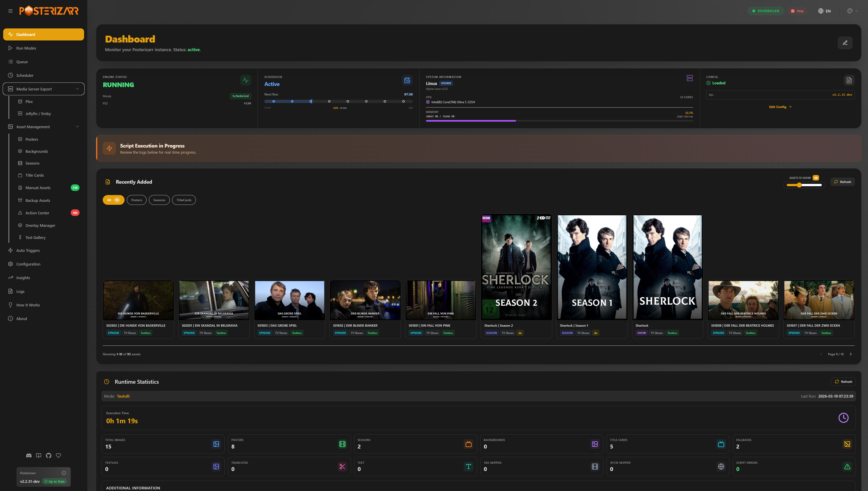Image resolution: width=868 pixels, height=491 pixels.
Task: Toggle the hamburger sidebar menu
Action: tap(10, 11)
